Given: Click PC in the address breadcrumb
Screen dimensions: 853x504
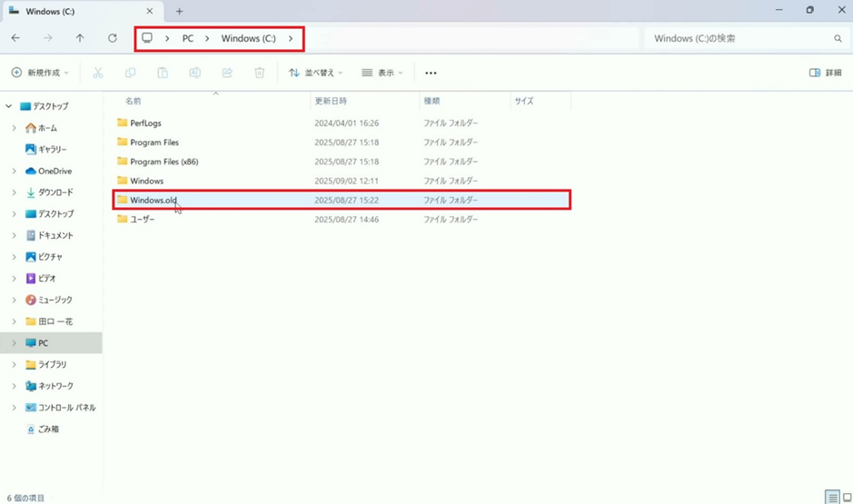Looking at the screenshot, I should [187, 39].
